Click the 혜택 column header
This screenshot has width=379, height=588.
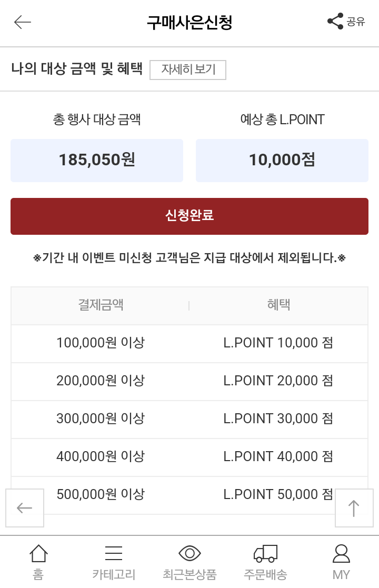pos(278,305)
